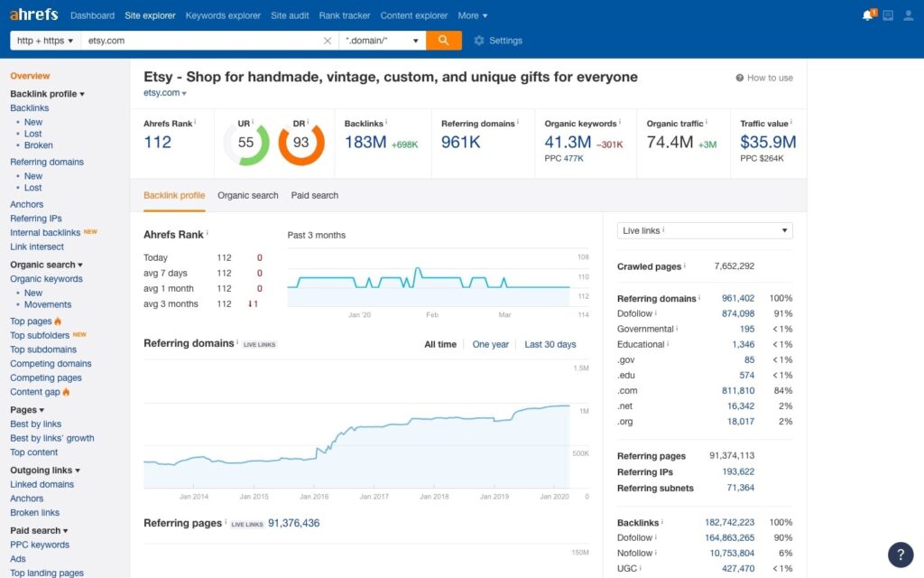Screen dimensions: 924x578
Task: Open Content gap in sidebar
Action: pos(35,392)
